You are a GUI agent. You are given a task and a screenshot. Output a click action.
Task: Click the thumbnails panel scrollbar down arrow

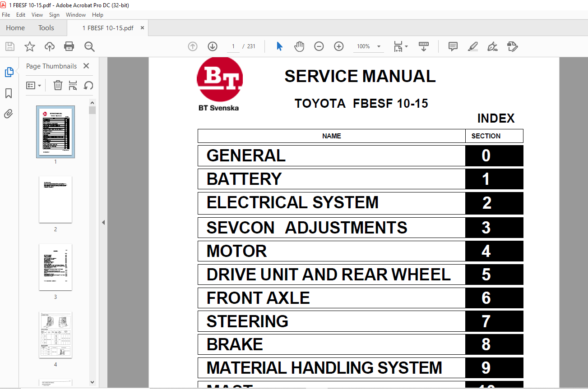point(92,382)
